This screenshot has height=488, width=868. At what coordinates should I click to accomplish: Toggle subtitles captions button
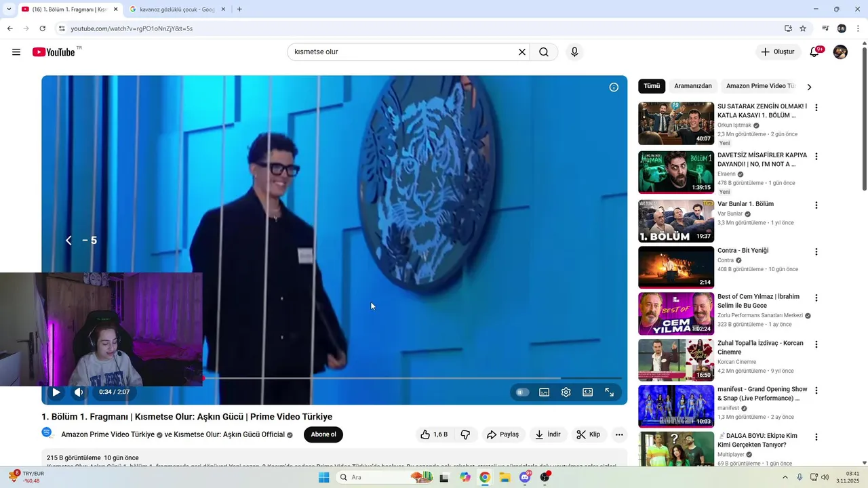[x=544, y=392]
